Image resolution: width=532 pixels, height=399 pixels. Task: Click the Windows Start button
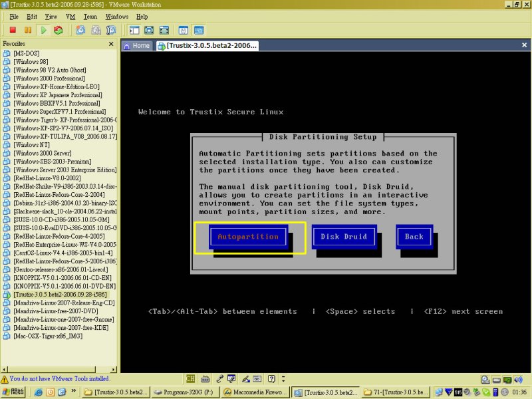[x=13, y=392]
